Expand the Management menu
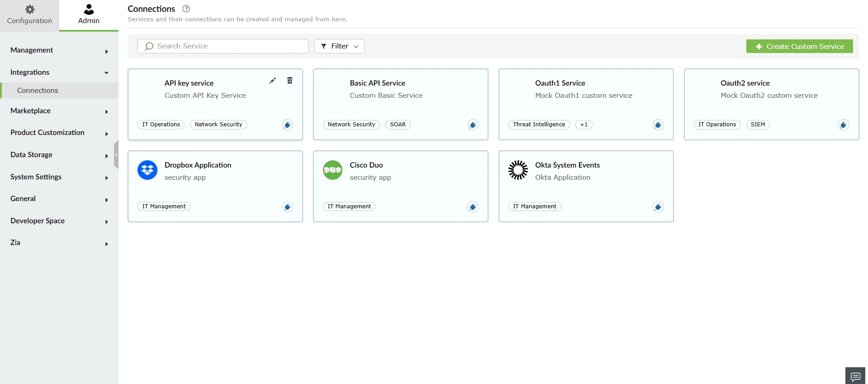This screenshot has width=868, height=384. pos(59,50)
